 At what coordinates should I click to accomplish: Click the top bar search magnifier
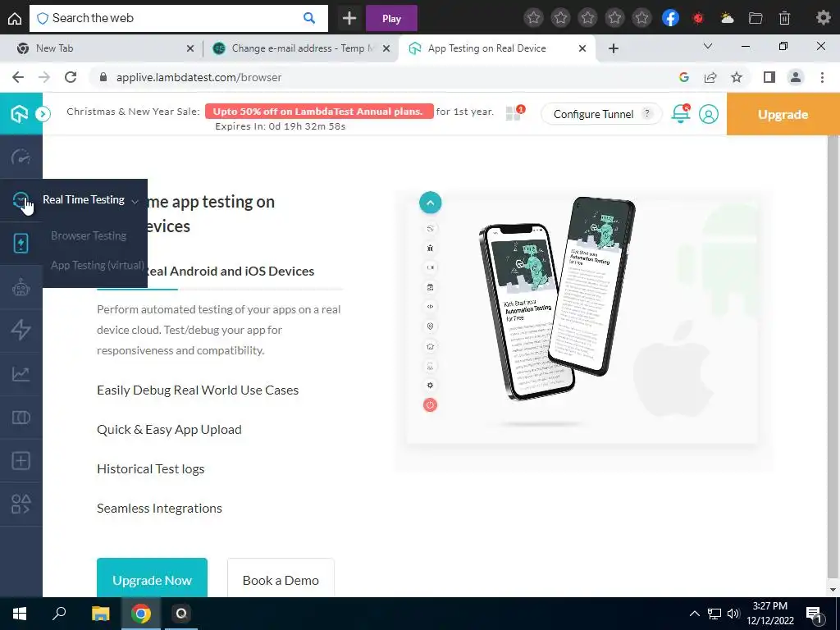coord(309,18)
